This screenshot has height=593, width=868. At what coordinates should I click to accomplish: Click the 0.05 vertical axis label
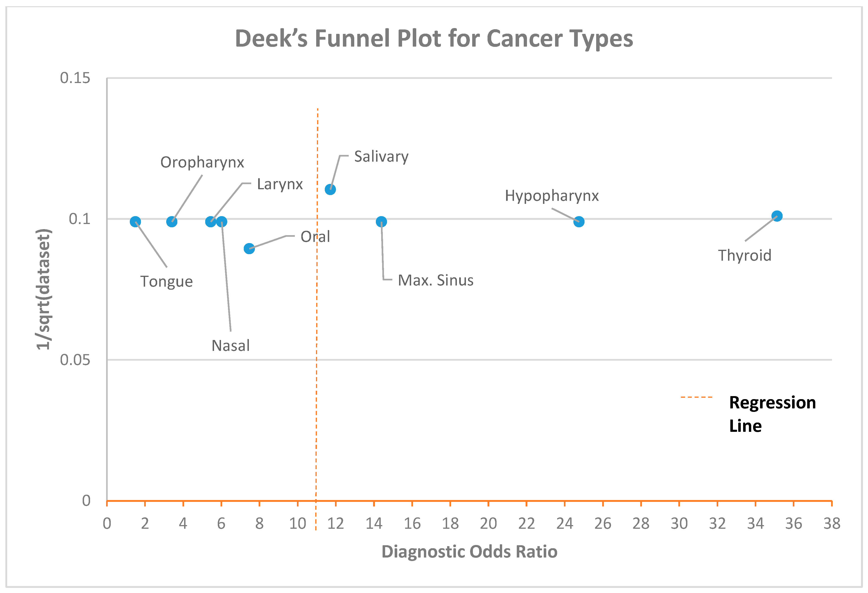pyautogui.click(x=75, y=360)
